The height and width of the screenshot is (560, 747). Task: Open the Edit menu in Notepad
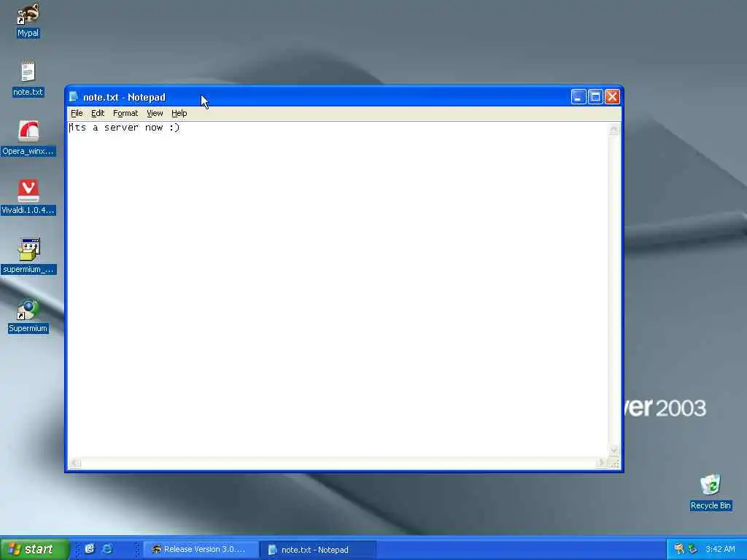point(98,113)
